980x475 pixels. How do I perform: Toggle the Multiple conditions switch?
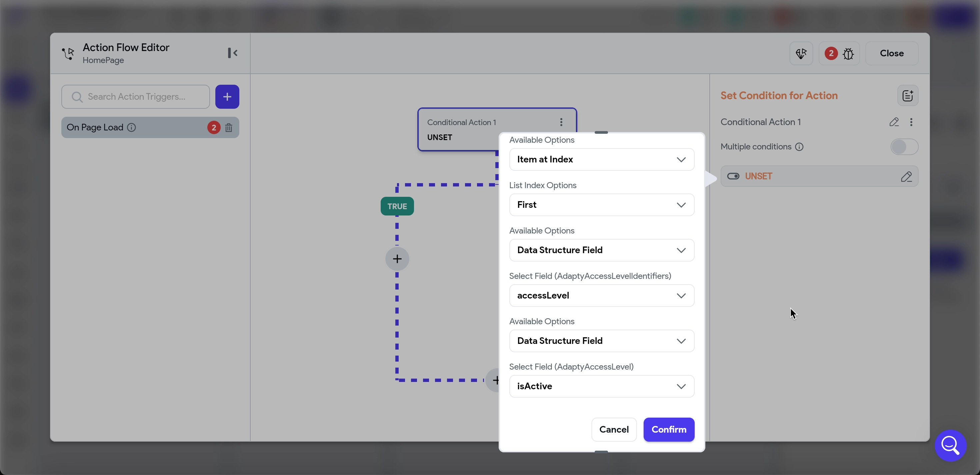coord(904,147)
